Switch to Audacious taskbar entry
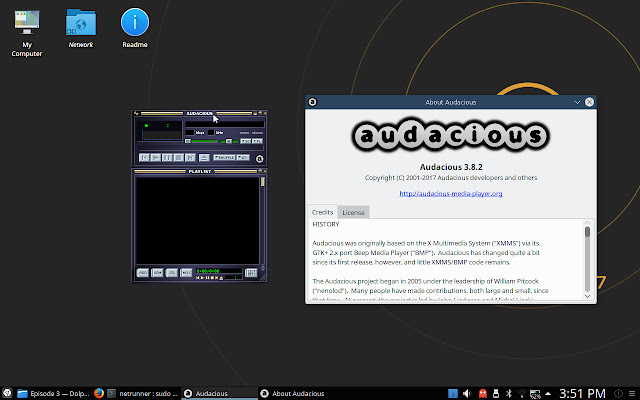 pyautogui.click(x=219, y=393)
